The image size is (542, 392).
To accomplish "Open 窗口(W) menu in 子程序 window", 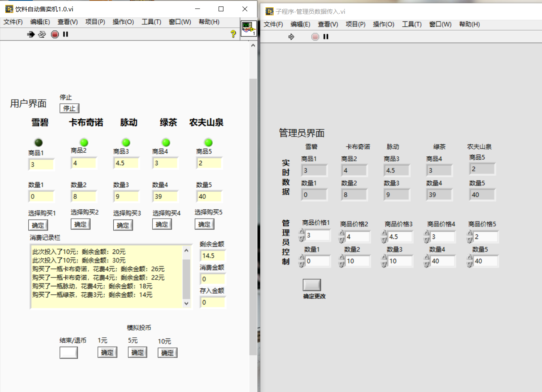I will (440, 24).
